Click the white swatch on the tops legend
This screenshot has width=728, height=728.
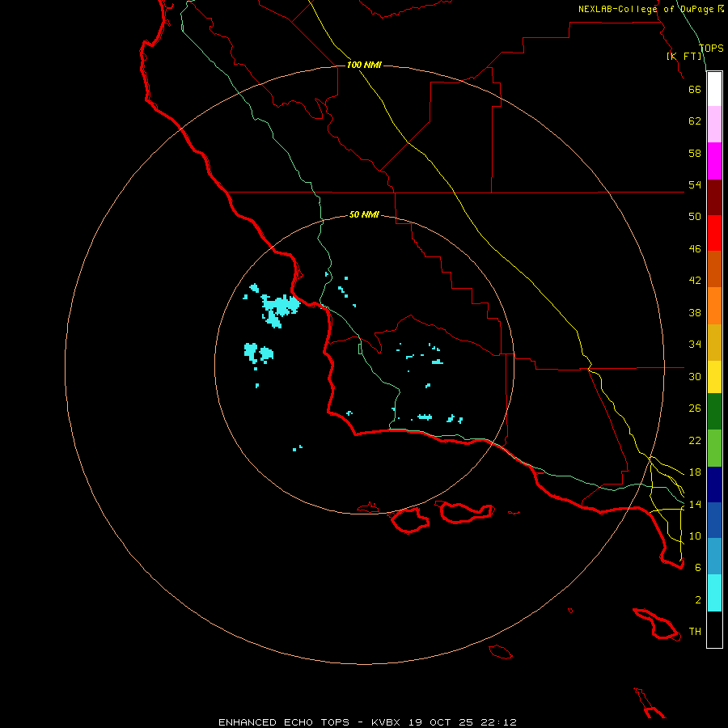714,89
